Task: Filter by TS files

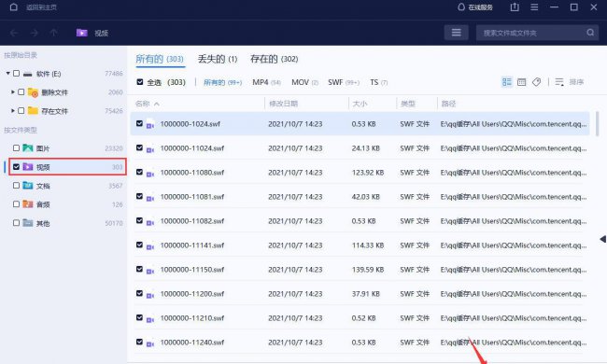Action: 378,82
